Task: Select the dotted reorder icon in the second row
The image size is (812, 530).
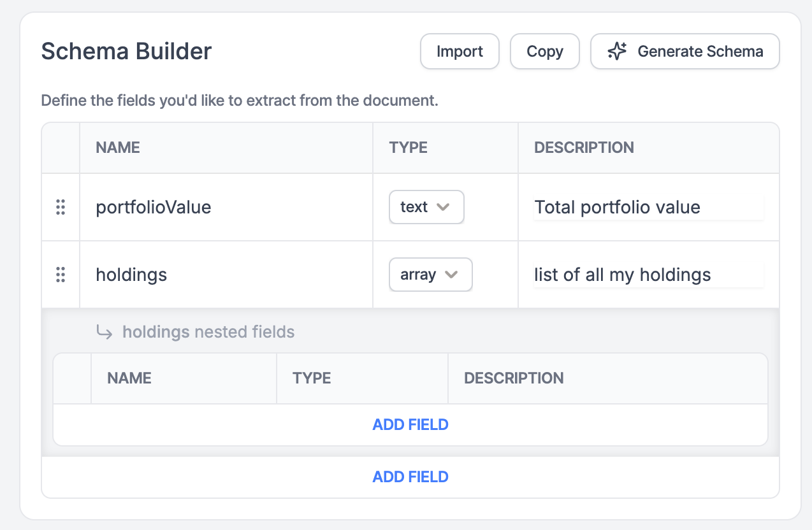Action: 61,275
